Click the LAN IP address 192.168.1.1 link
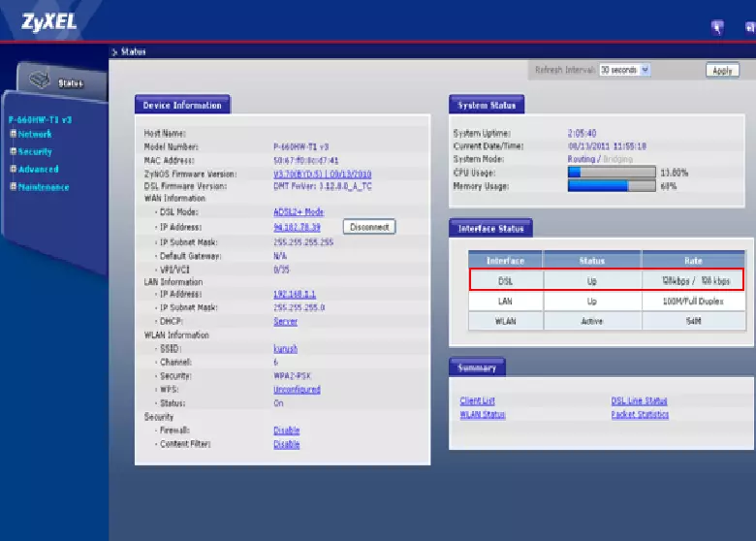Screen dimensions: 756x541 [295, 294]
